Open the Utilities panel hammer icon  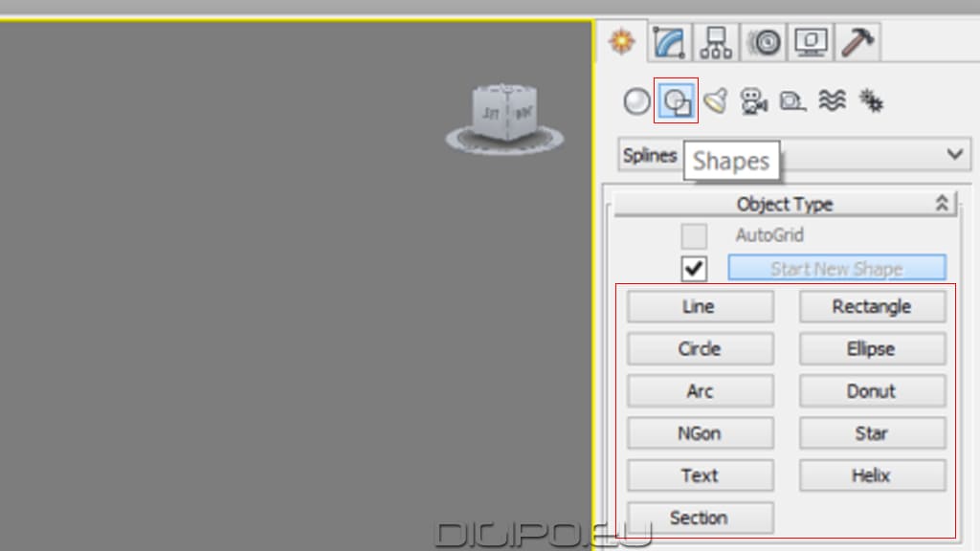(x=857, y=40)
